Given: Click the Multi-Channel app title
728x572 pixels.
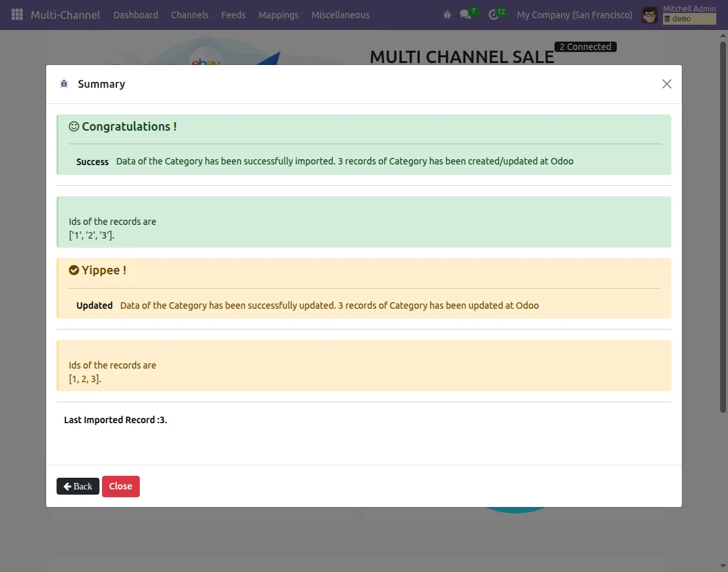Looking at the screenshot, I should tap(66, 15).
